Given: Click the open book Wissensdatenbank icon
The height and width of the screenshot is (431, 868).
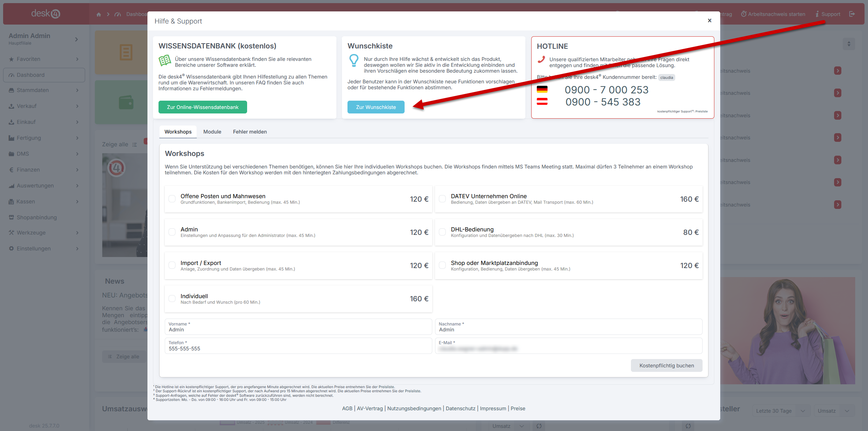Looking at the screenshot, I should [165, 61].
